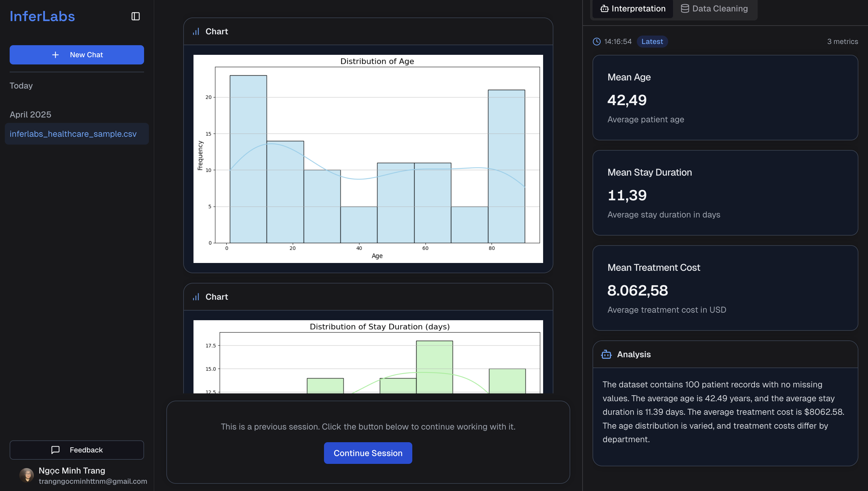Click 'Average treatment cost in USD' text
Image resolution: width=868 pixels, height=491 pixels.
pos(667,310)
